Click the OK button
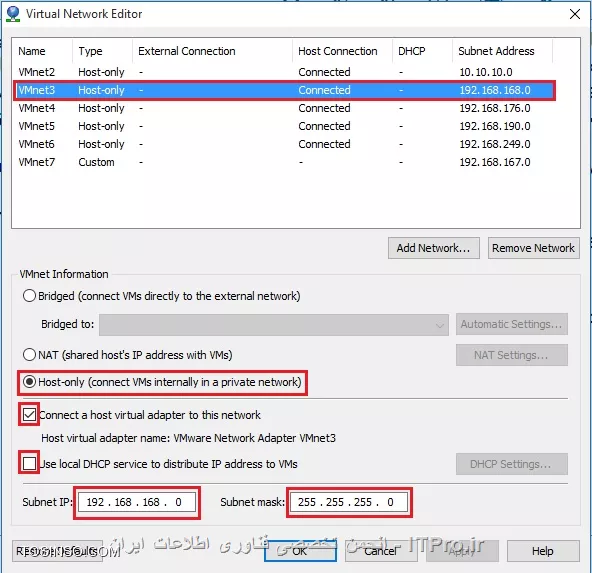Image resolution: width=592 pixels, height=573 pixels. 300,551
